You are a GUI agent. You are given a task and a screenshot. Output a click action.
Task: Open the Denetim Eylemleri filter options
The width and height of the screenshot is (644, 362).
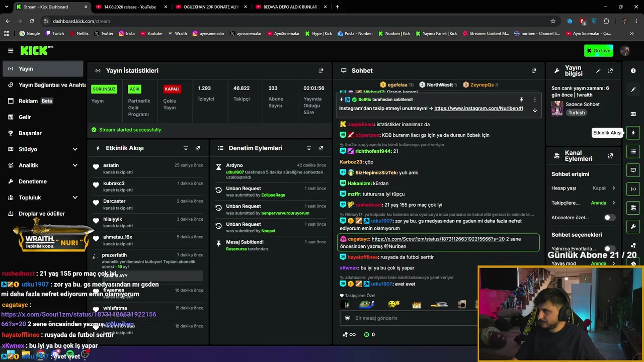[309, 148]
